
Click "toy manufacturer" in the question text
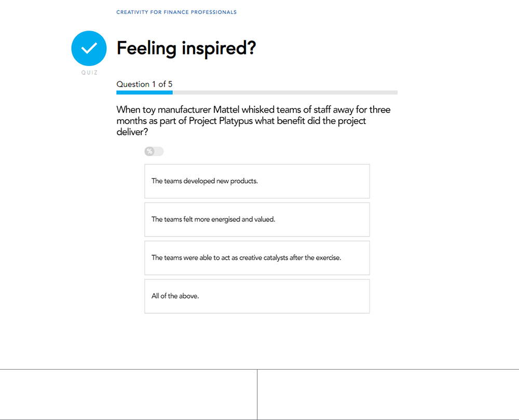coord(175,110)
